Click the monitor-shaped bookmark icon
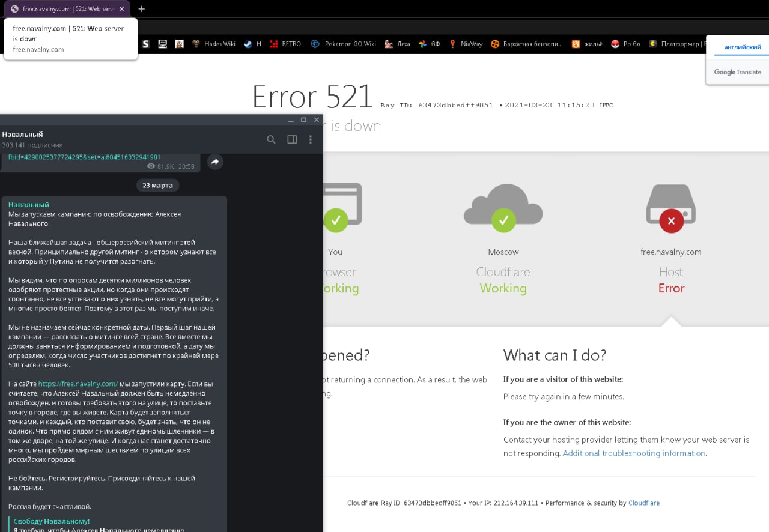 pos(162,44)
